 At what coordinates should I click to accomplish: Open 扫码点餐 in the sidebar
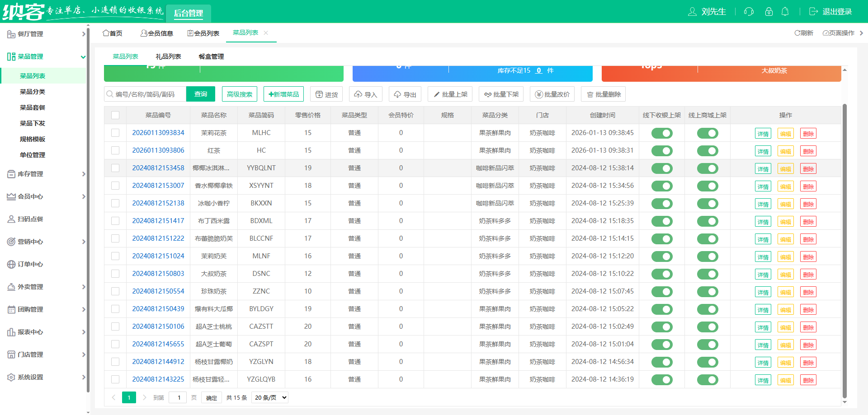point(30,219)
